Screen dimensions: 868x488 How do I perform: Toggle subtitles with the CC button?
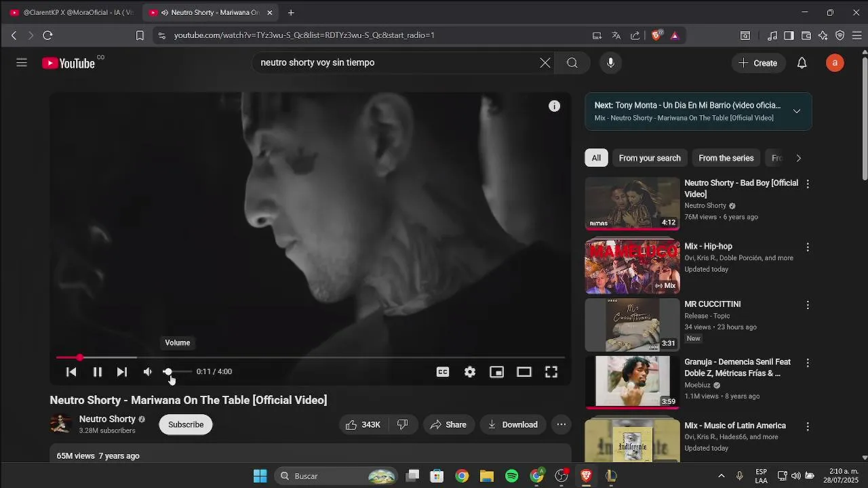coord(443,371)
